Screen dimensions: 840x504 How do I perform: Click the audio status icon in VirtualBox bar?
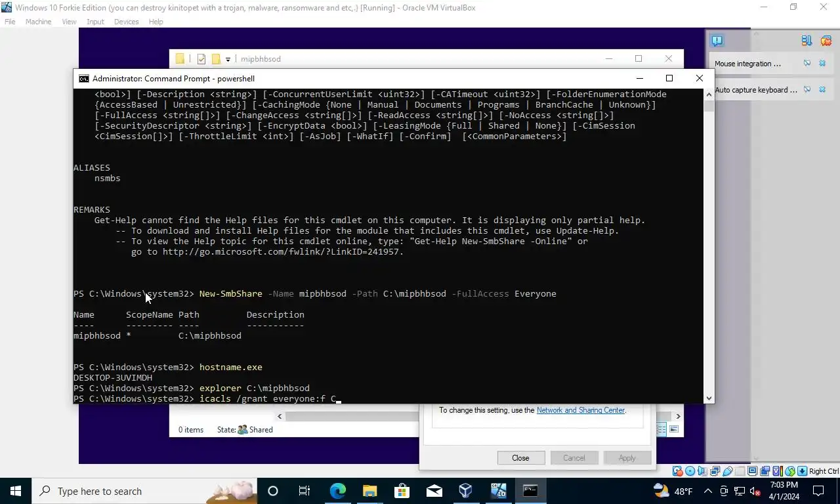(x=702, y=471)
